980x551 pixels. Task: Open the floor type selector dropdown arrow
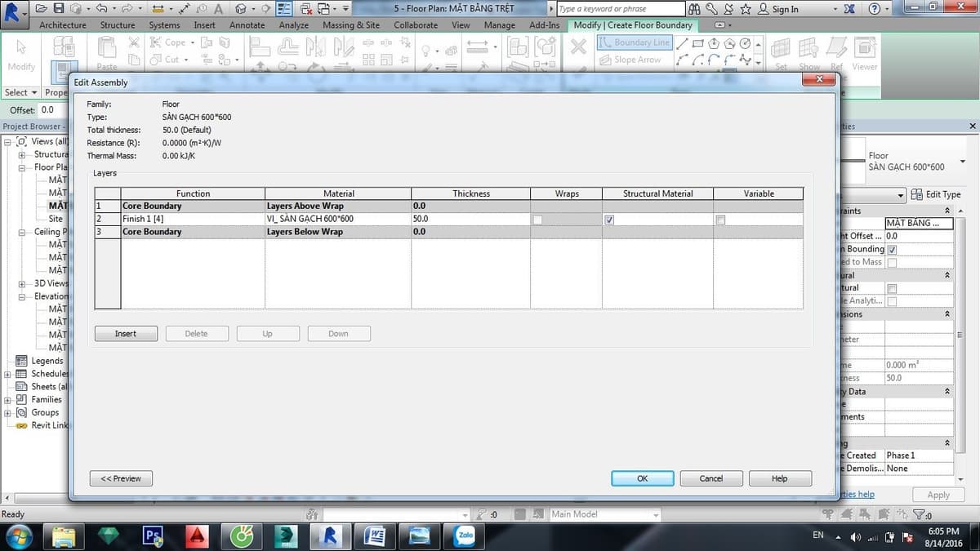[x=963, y=162]
